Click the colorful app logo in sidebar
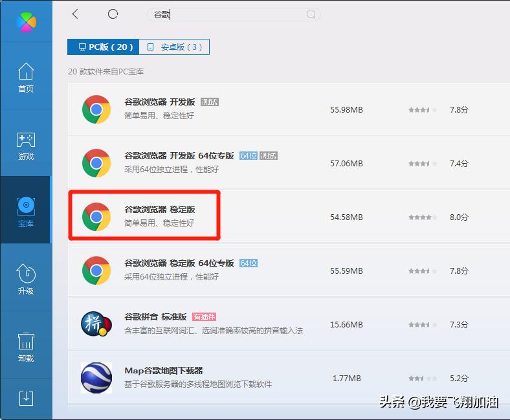 [27, 22]
